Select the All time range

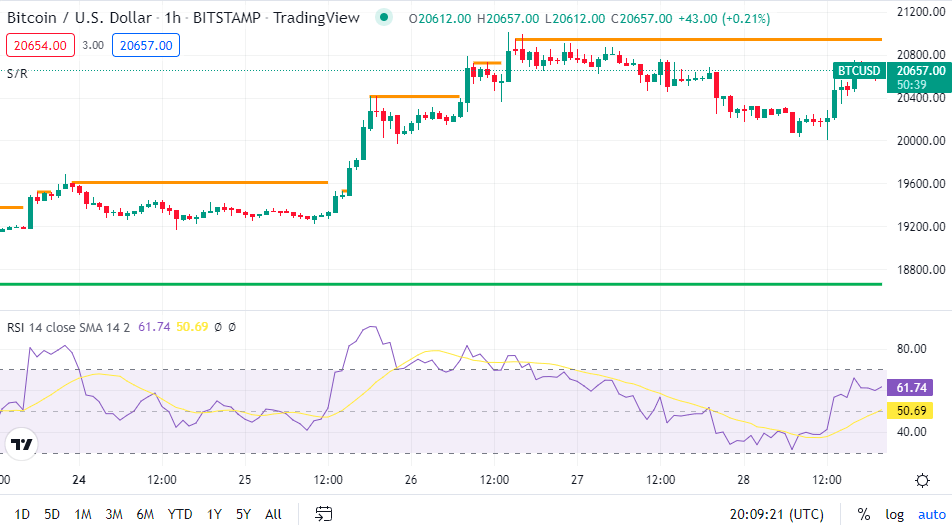click(x=273, y=514)
